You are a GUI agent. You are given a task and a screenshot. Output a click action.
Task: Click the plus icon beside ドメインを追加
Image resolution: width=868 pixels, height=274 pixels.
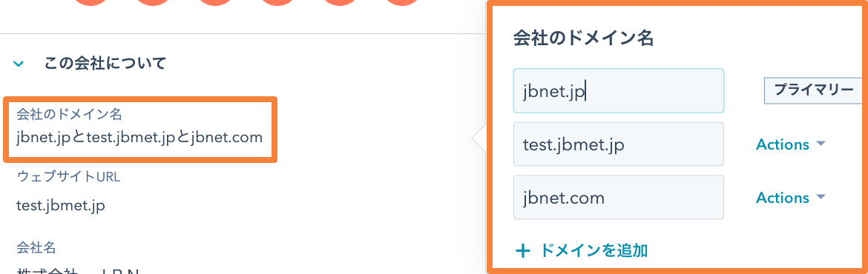pos(522,251)
